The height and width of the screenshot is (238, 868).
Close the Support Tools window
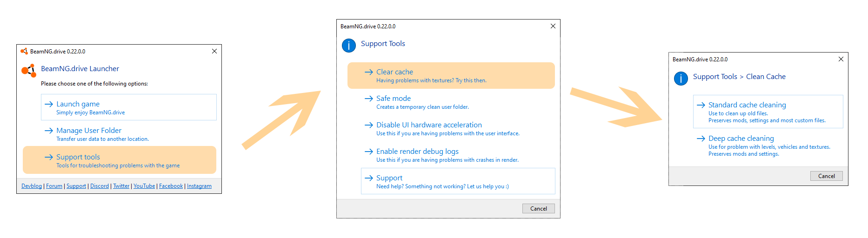click(x=553, y=26)
